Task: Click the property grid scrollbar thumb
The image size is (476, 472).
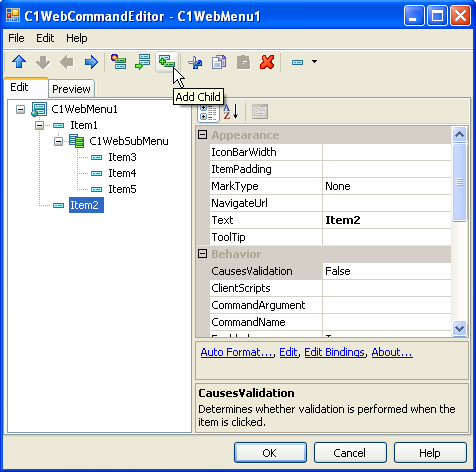Action: (459, 182)
